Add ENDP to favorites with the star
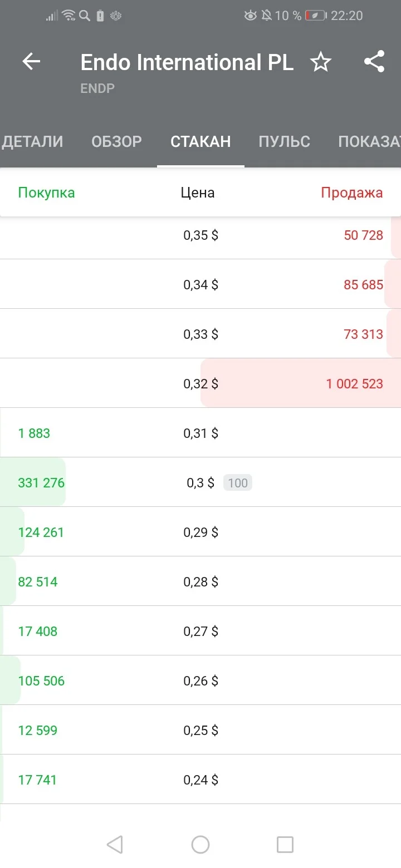Screen dimensions: 401x868 coord(320,62)
